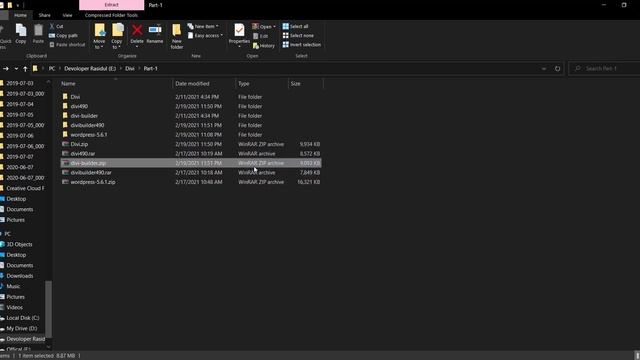This screenshot has width=640, height=360.
Task: Click Copy path in Clipboard group
Action: tap(63, 36)
